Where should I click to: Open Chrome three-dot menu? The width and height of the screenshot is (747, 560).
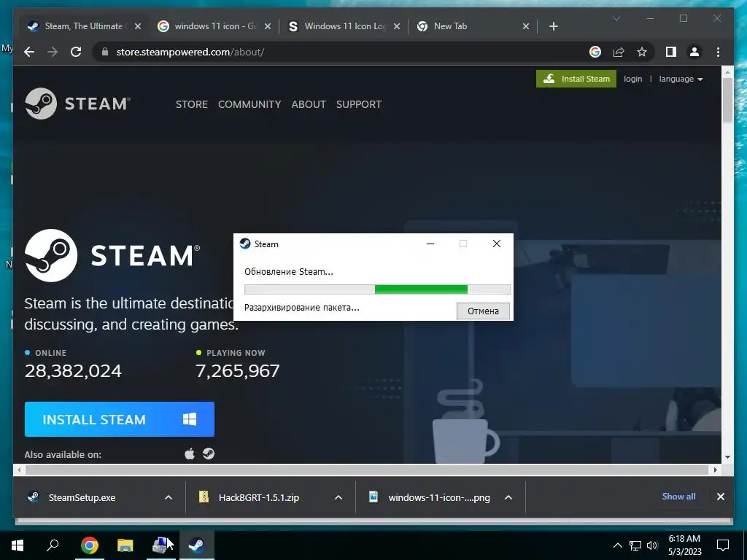pyautogui.click(x=718, y=52)
